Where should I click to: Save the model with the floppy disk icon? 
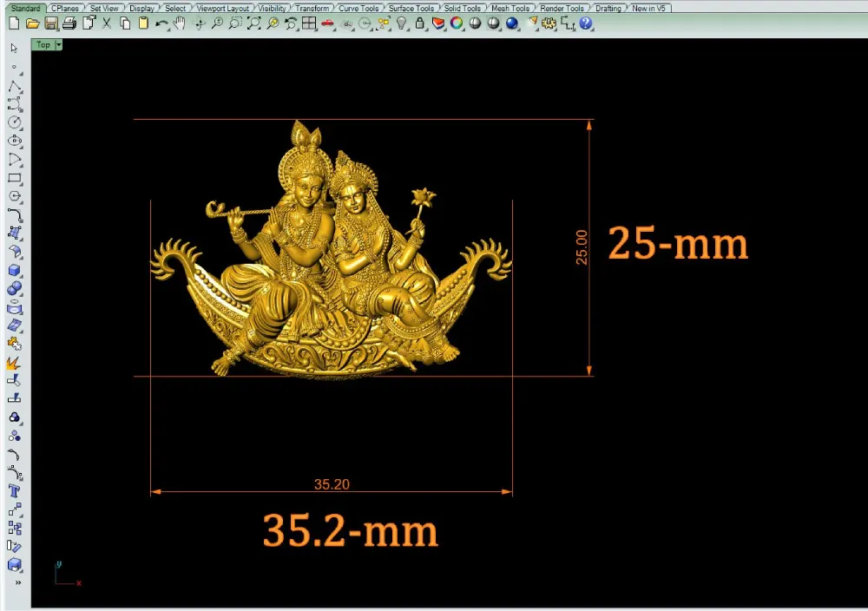click(51, 23)
